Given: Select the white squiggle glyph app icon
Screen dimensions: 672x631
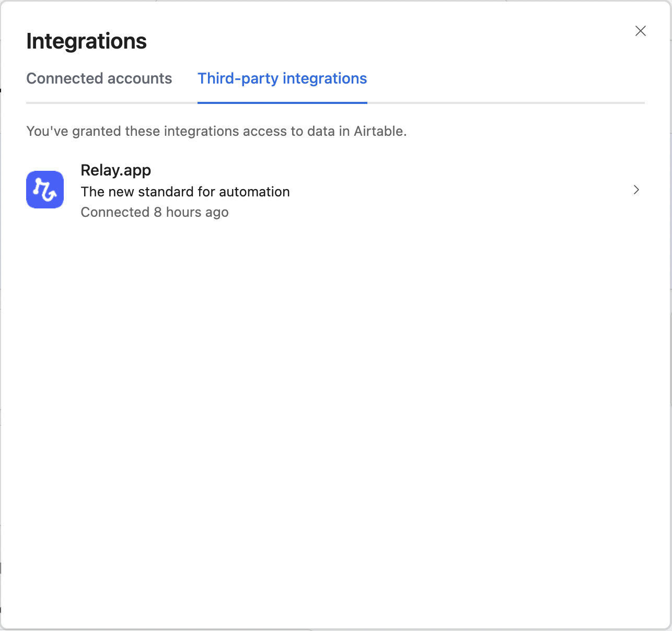Looking at the screenshot, I should [x=44, y=190].
